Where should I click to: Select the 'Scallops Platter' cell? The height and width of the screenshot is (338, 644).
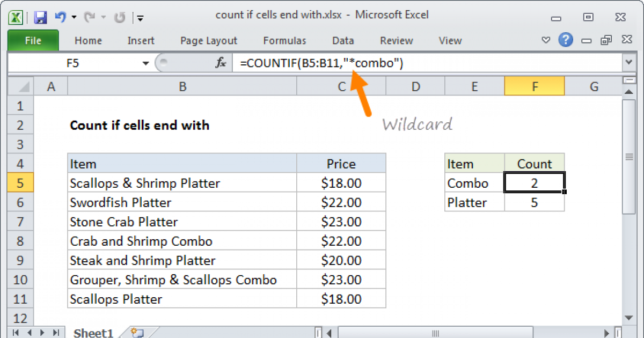[x=182, y=299]
